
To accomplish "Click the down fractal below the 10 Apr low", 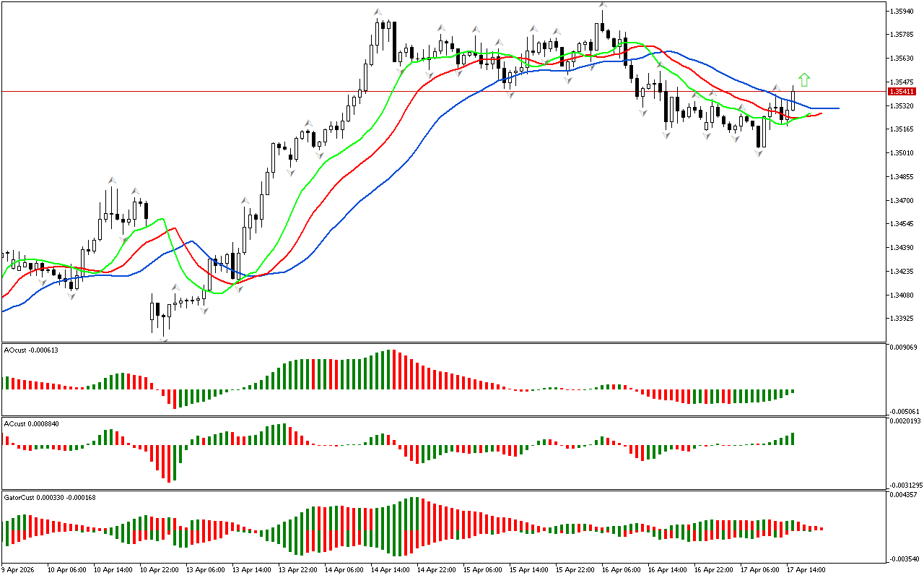I will click(71, 296).
